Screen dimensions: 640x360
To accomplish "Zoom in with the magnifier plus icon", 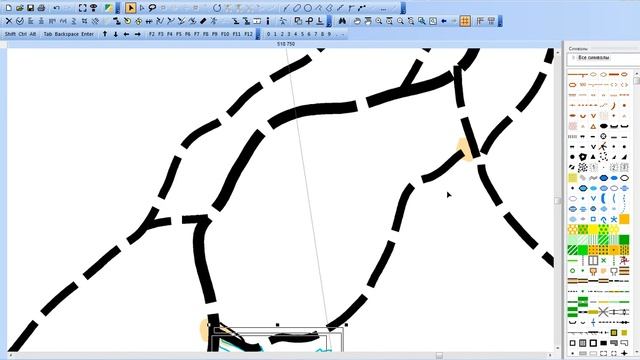I will tap(379, 21).
